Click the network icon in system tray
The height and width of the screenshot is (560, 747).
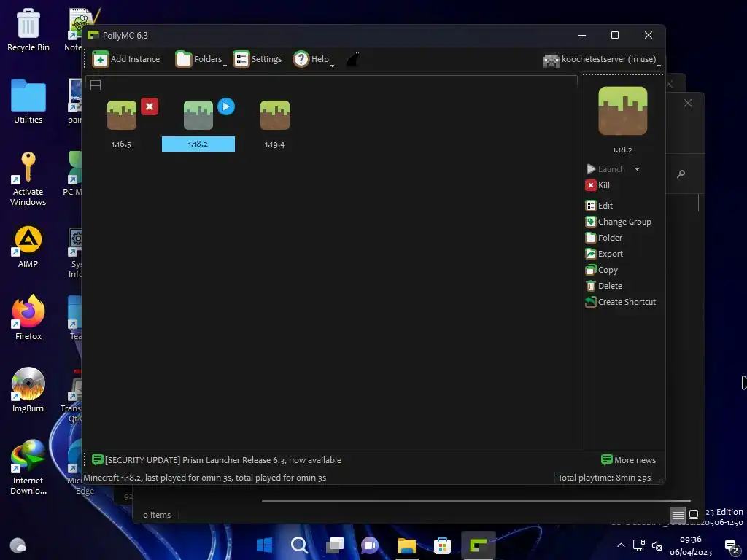(x=638, y=545)
